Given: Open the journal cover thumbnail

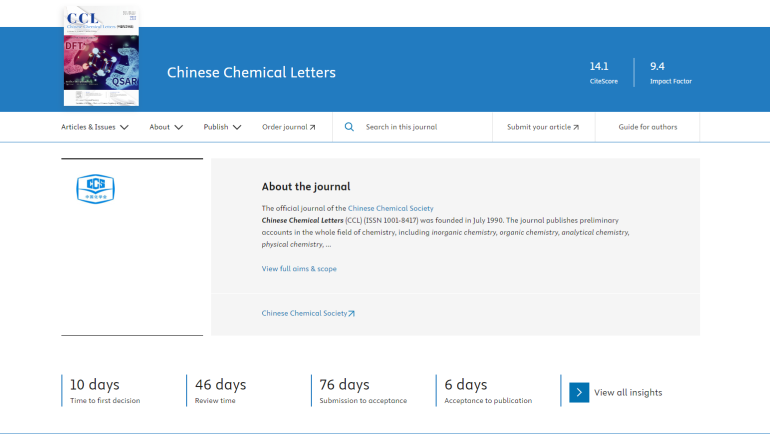Looking at the screenshot, I should pyautogui.click(x=101, y=56).
